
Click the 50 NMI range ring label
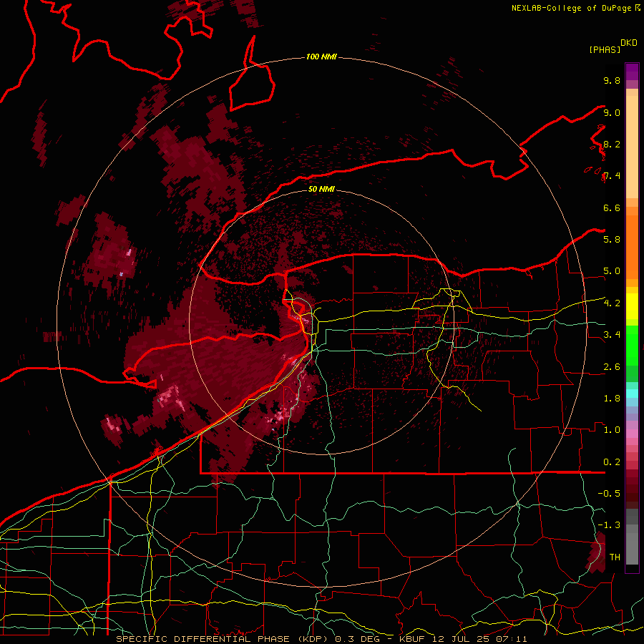coord(321,189)
